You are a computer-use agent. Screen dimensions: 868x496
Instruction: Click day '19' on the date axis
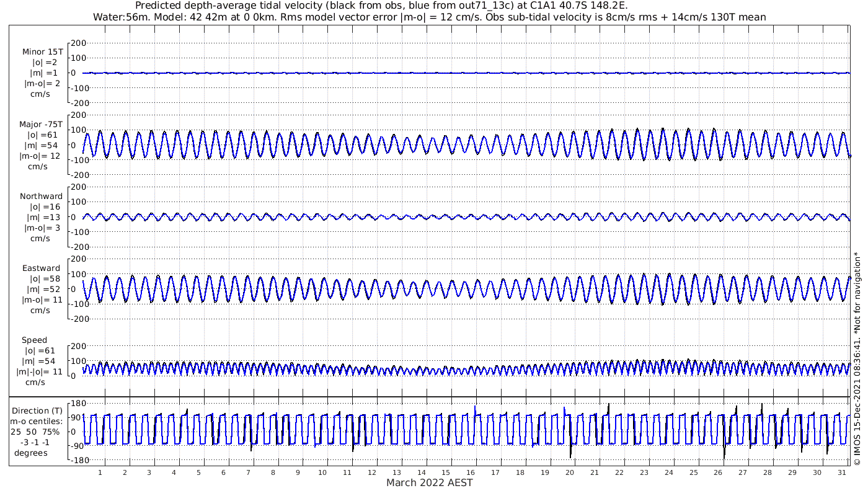545,472
